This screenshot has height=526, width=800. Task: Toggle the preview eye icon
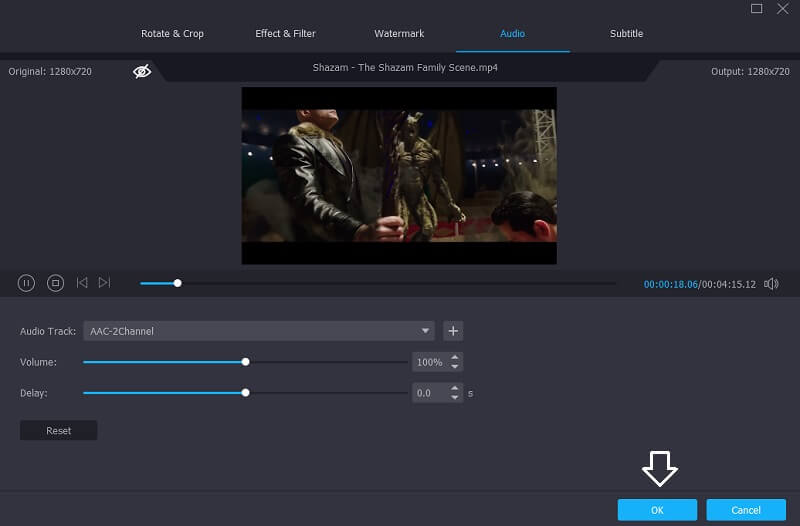point(142,71)
